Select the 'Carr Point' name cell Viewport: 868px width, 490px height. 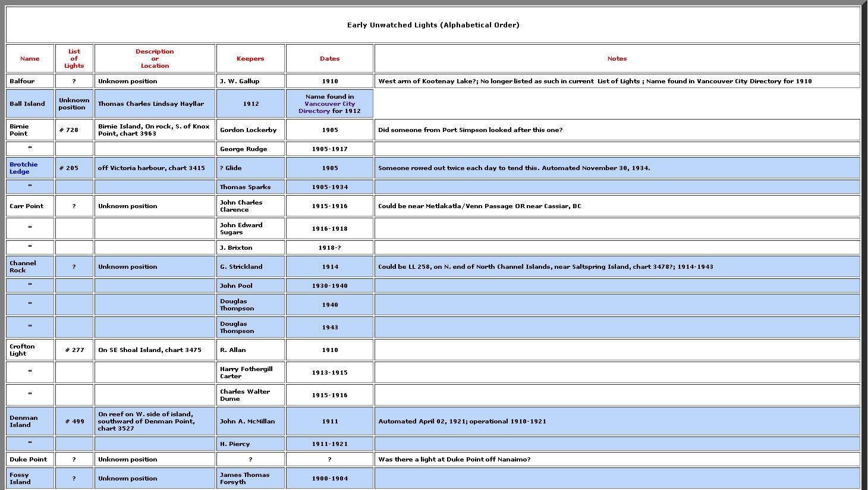point(30,206)
